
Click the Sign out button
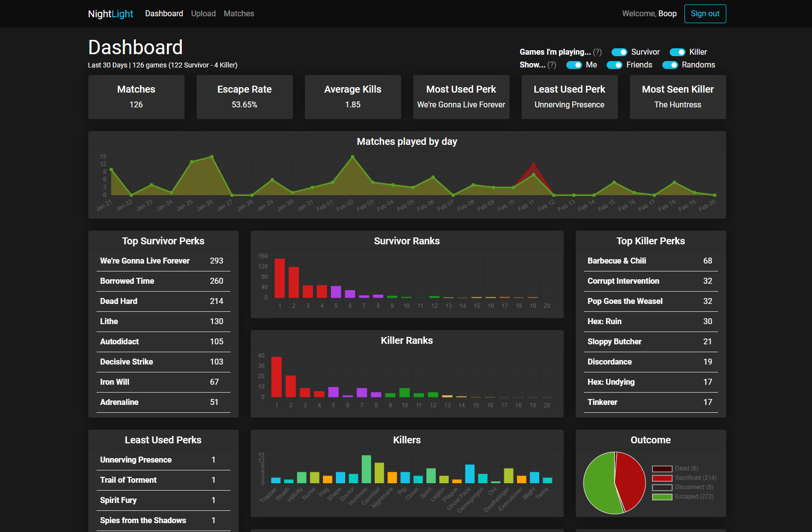point(705,14)
